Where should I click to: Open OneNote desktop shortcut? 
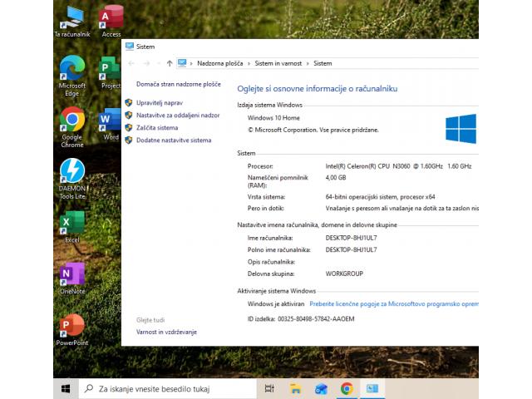[72, 275]
